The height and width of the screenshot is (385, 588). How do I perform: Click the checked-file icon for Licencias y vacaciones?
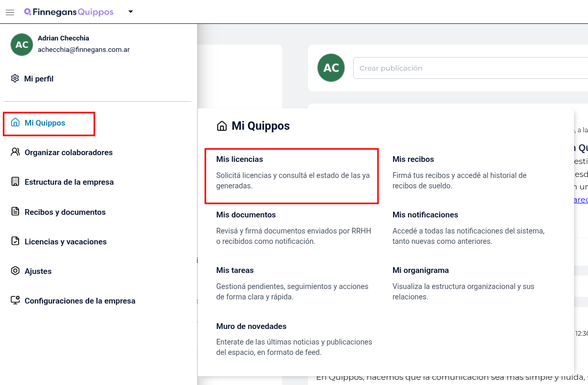15,241
